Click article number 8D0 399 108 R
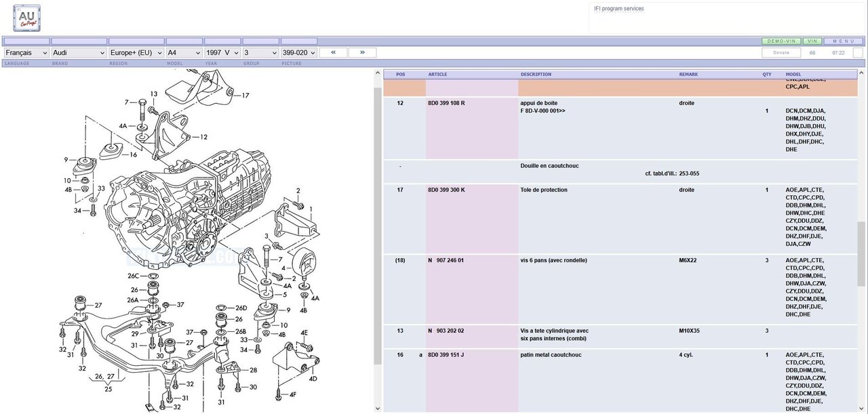The height and width of the screenshot is (414, 868). (446, 103)
